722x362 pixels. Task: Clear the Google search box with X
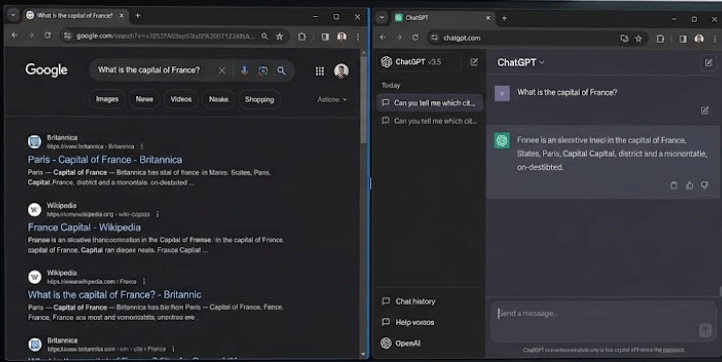[221, 70]
